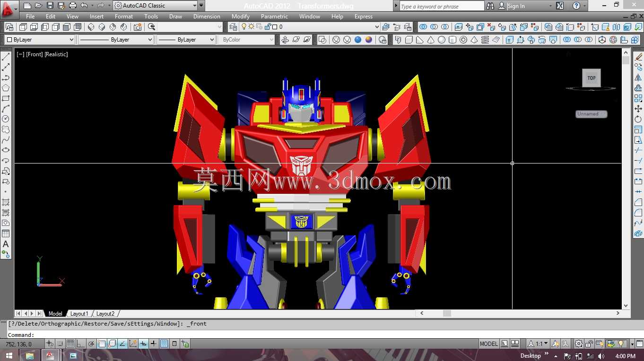Toggle Object Snap in status bar
644x361 pixels.
pos(102,344)
